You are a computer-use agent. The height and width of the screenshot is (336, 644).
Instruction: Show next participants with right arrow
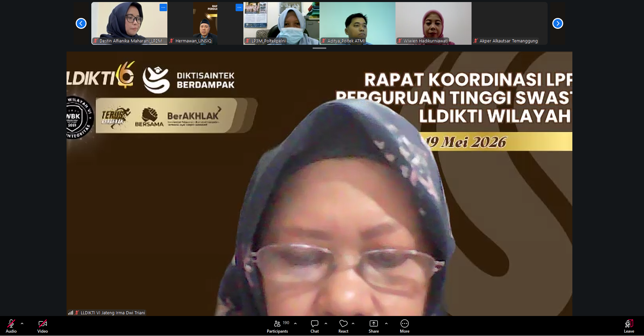coord(558,23)
